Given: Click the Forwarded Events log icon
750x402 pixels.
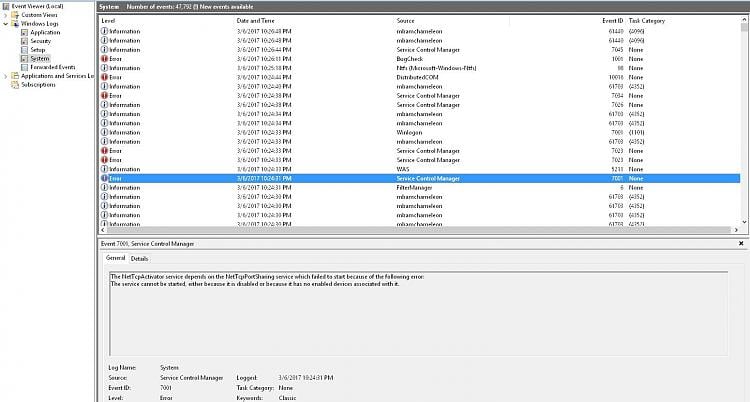Looking at the screenshot, I should click(24, 67).
